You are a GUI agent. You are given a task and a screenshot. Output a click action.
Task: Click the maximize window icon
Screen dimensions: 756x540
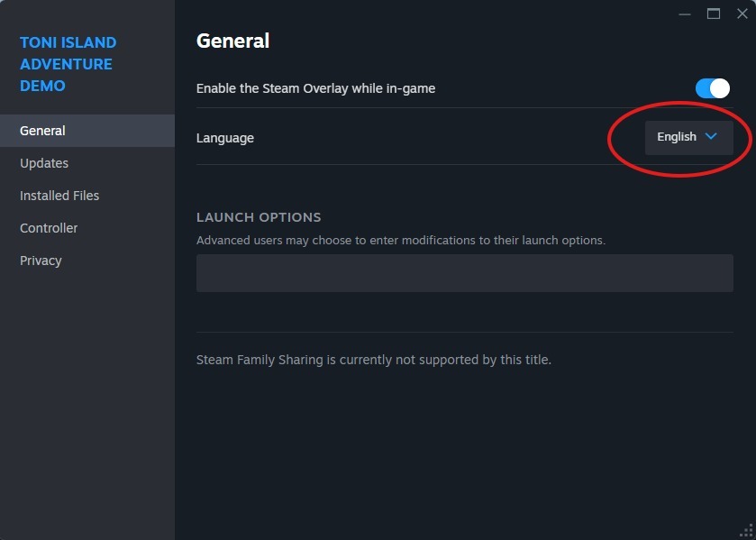[x=713, y=14]
